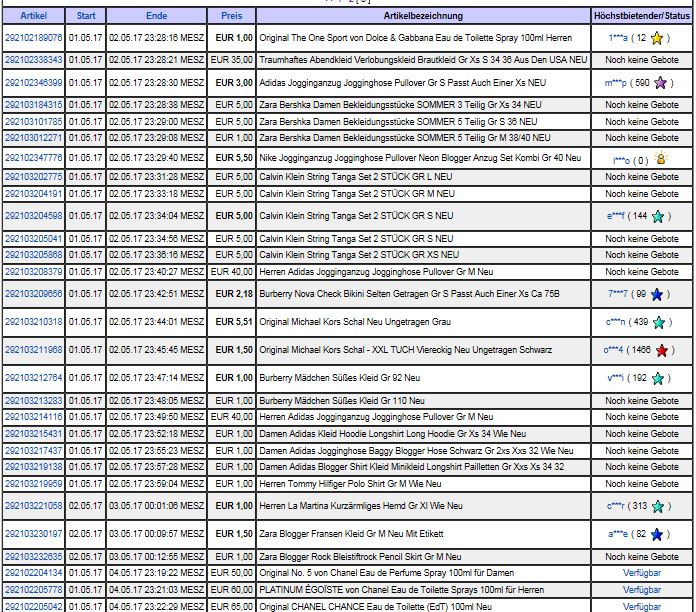Open bidder profile o***4

click(613, 350)
